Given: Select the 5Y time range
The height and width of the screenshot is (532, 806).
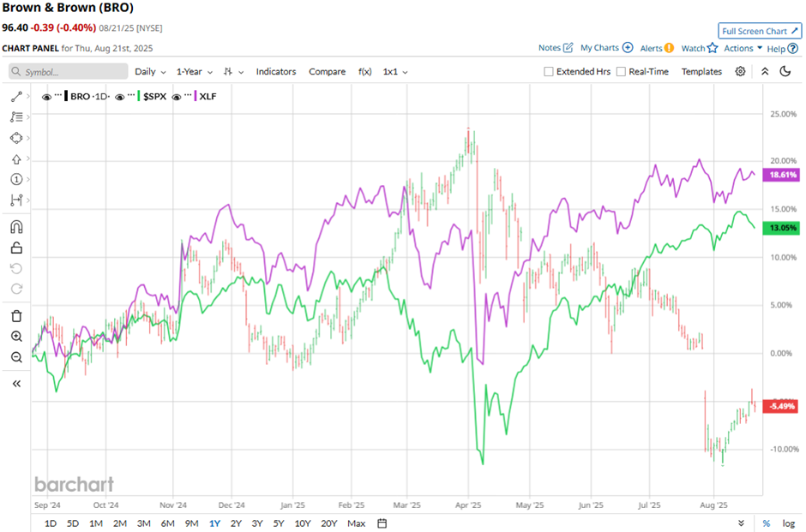Looking at the screenshot, I should coord(279,523).
